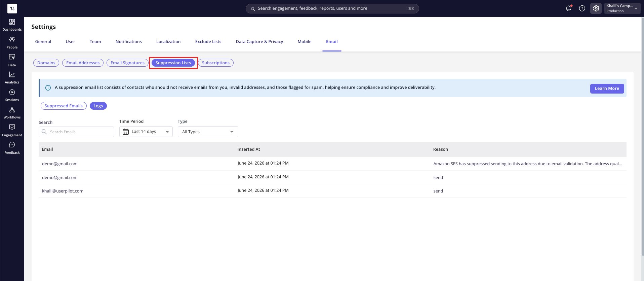Viewport: 644px width, 281px height.
Task: Focus the global search bar
Action: 332,8
